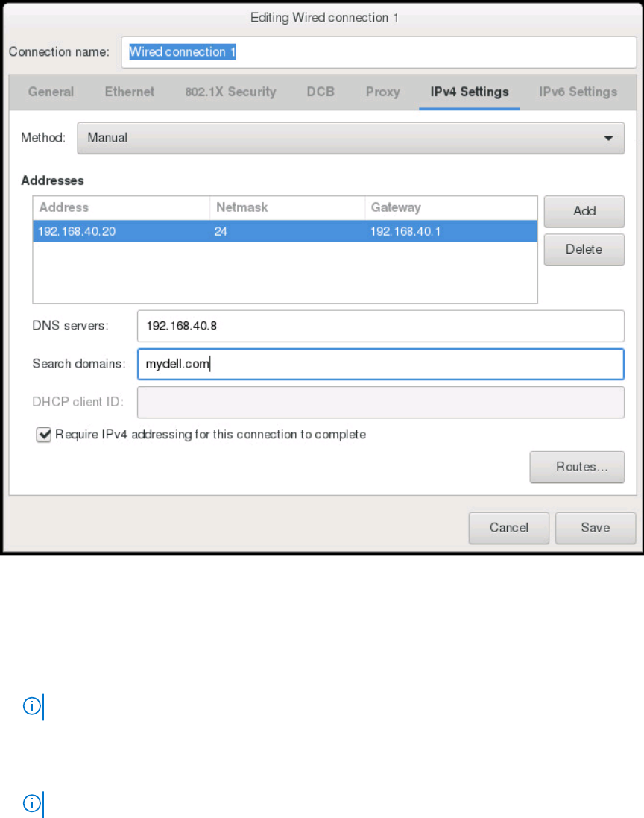Open the 802.1X Security tab
Viewport: 644px width, 818px height.
pyautogui.click(x=230, y=92)
